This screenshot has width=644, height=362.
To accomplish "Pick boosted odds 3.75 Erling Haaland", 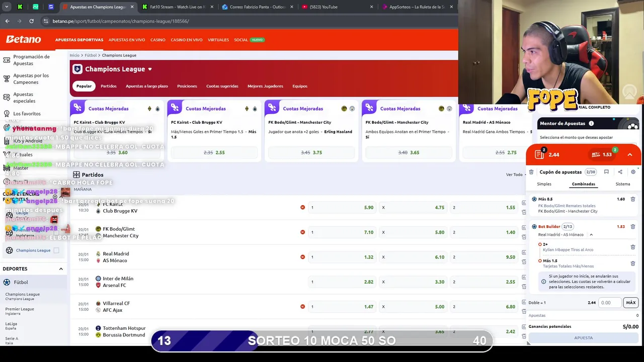I will click(x=311, y=152).
